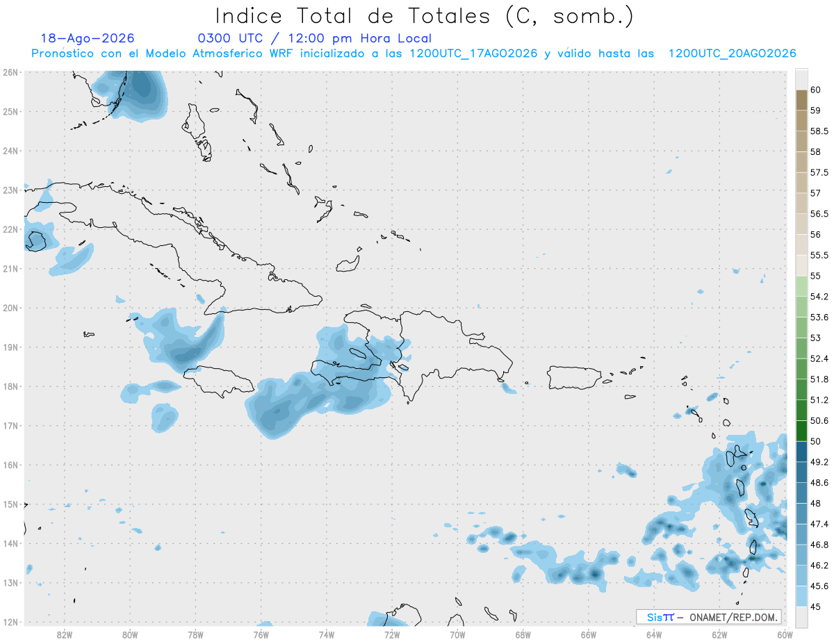Click the colorbar value "46.2"
Screen dimensions: 834x644
[x=819, y=565]
